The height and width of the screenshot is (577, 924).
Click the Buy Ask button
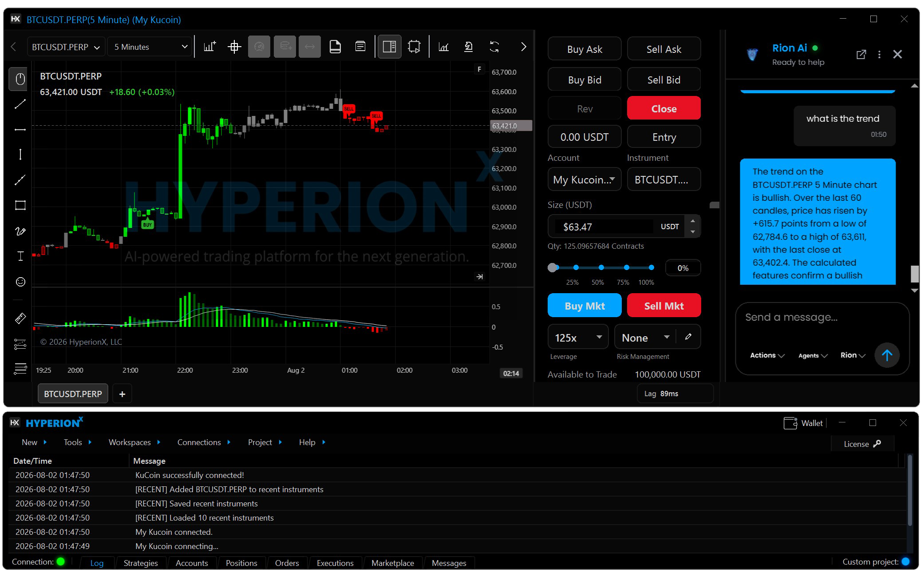(x=584, y=49)
